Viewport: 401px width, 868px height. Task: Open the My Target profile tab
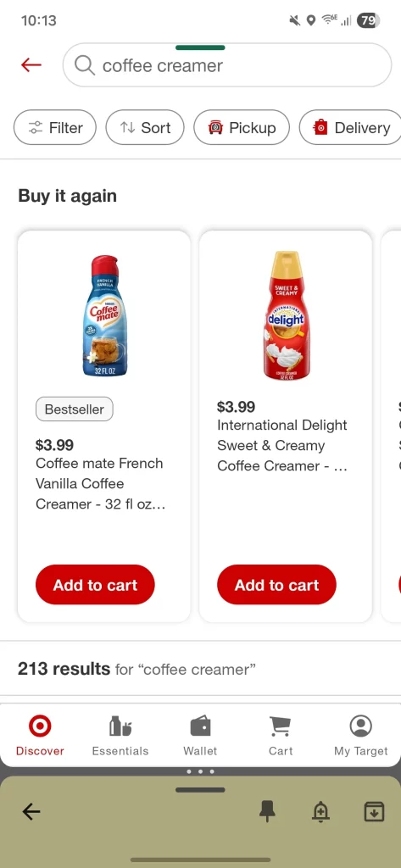[360, 735]
